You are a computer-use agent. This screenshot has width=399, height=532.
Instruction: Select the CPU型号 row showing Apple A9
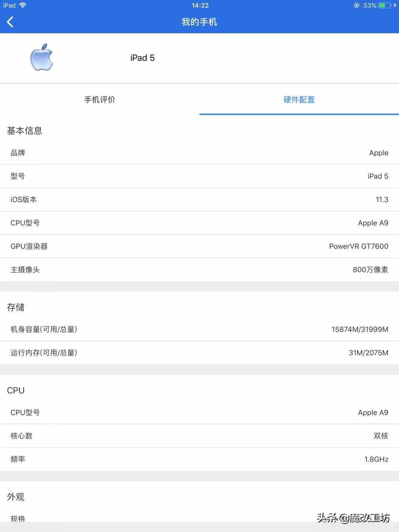click(x=199, y=223)
